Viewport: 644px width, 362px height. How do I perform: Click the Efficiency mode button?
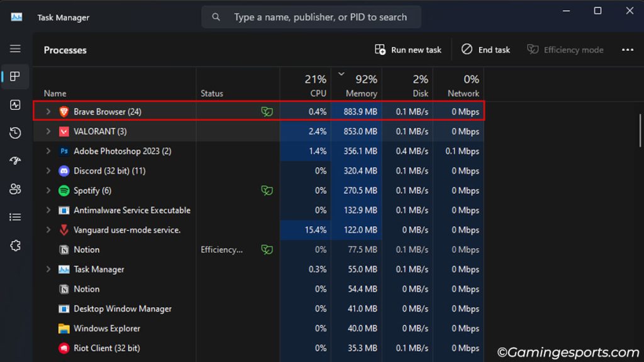(565, 50)
